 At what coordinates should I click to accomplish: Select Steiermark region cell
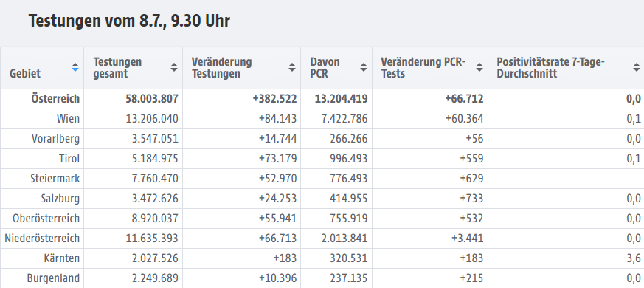coord(55,179)
